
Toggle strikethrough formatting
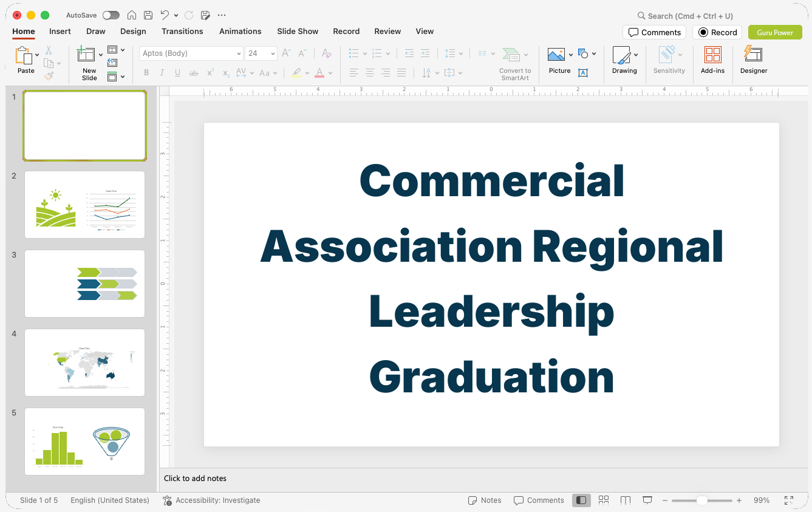[x=194, y=73]
